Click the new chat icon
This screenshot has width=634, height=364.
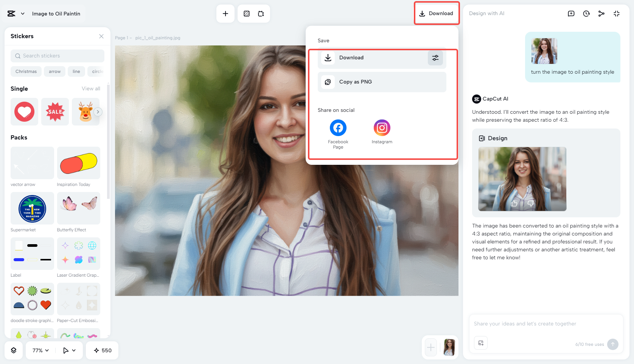tap(571, 14)
